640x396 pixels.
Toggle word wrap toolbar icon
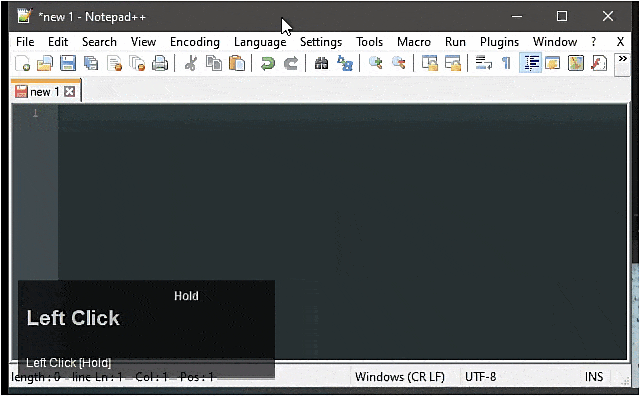pos(483,63)
